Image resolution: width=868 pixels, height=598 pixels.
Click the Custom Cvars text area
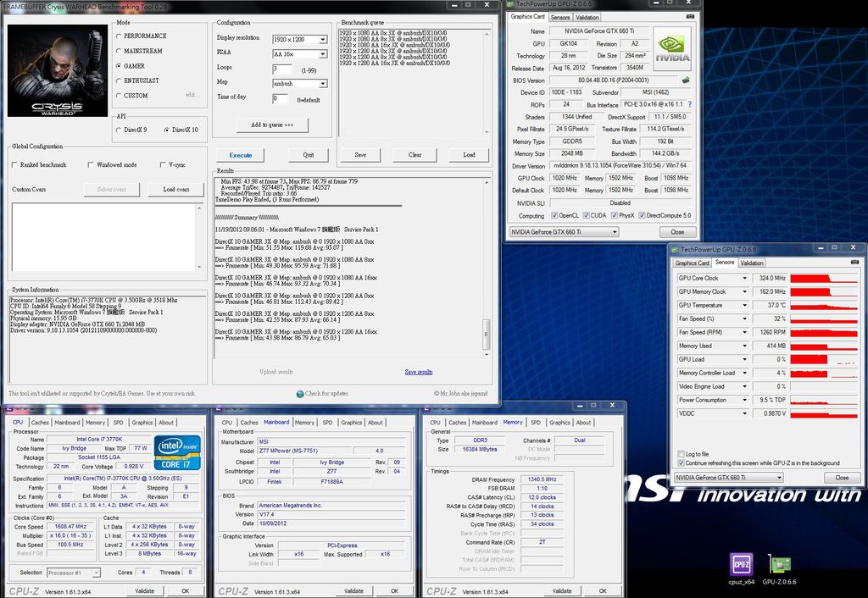point(104,237)
